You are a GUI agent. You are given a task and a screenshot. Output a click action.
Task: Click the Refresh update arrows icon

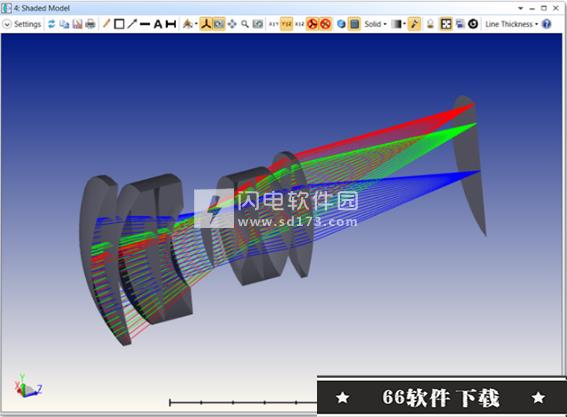click(51, 24)
